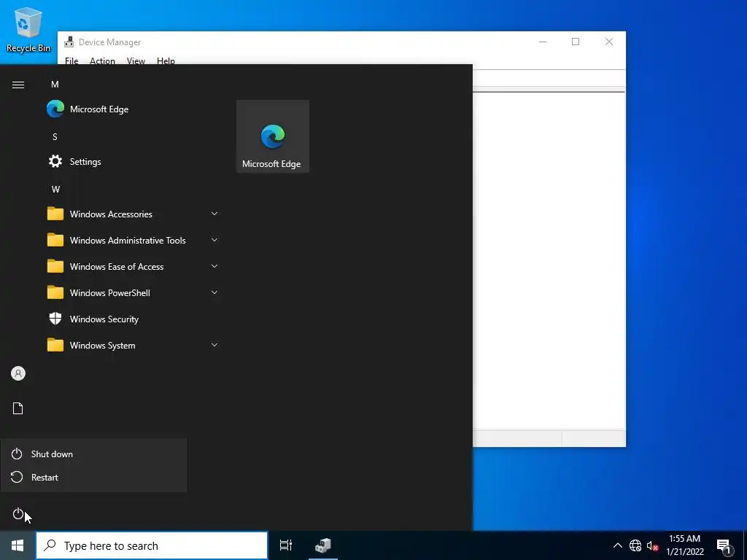Show hidden system tray icons

(x=617, y=545)
